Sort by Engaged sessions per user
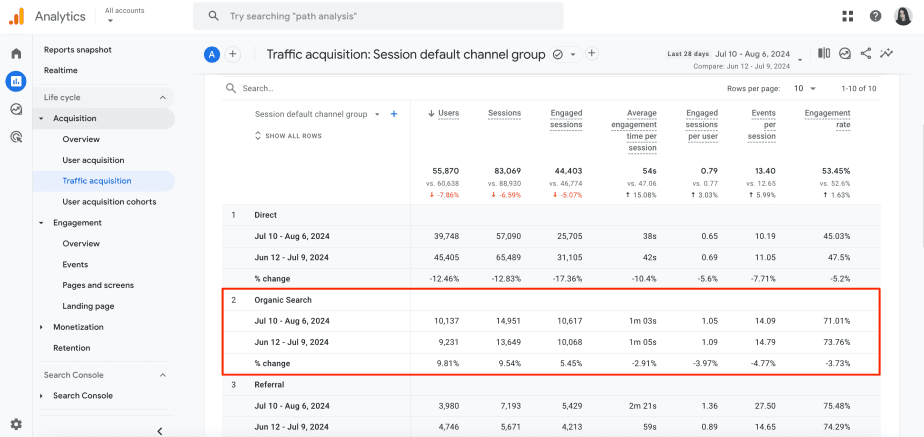 pos(702,124)
